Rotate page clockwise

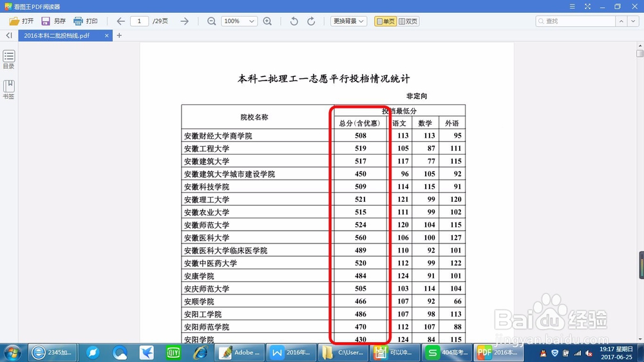point(311,21)
